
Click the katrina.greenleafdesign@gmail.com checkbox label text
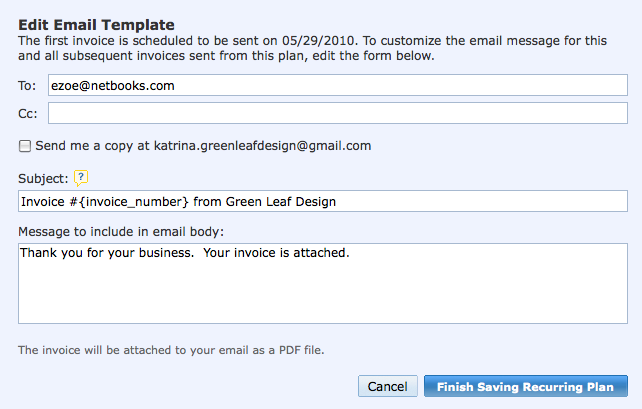pos(203,146)
